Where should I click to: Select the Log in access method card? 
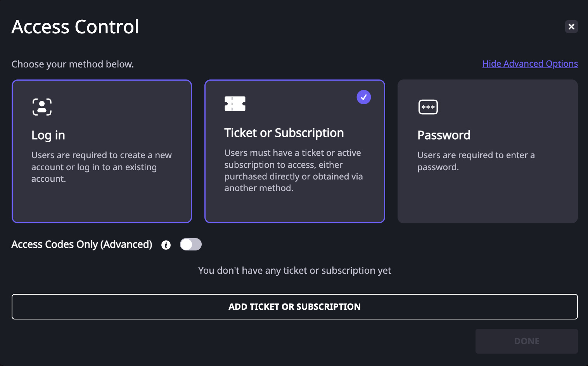102,151
